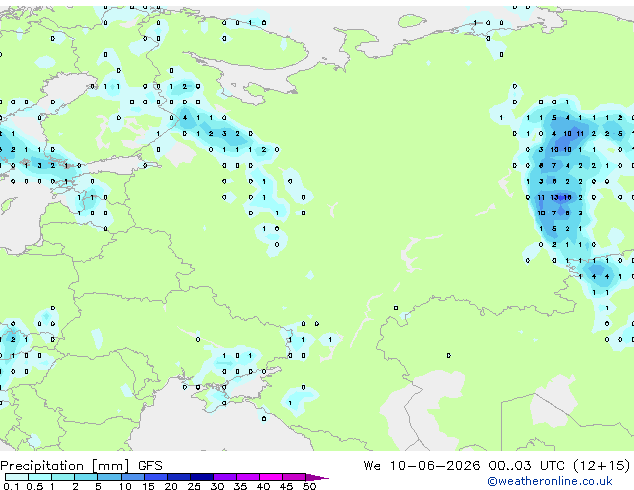Pick the 25–30 mm dark blue swatch
This screenshot has width=634, height=490.
(202, 477)
